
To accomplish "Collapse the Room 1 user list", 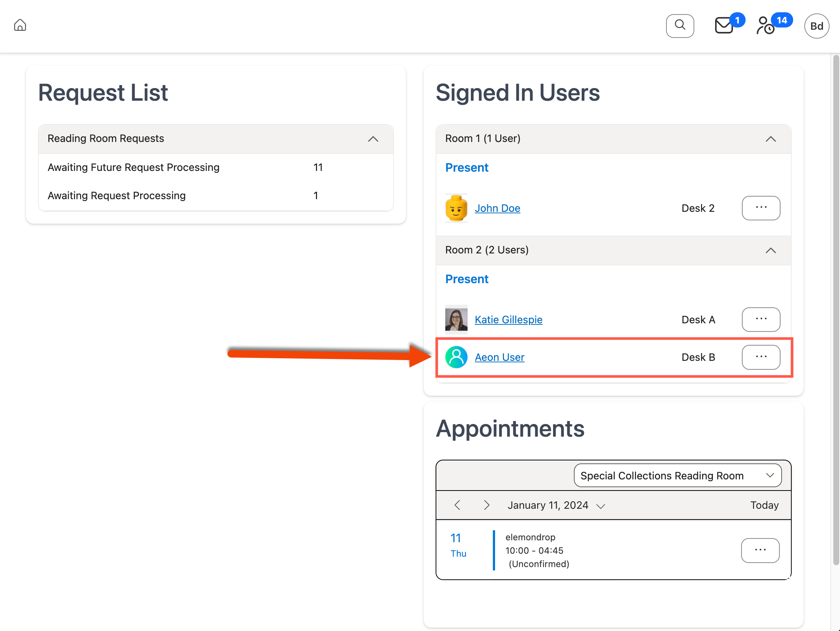I will [771, 139].
